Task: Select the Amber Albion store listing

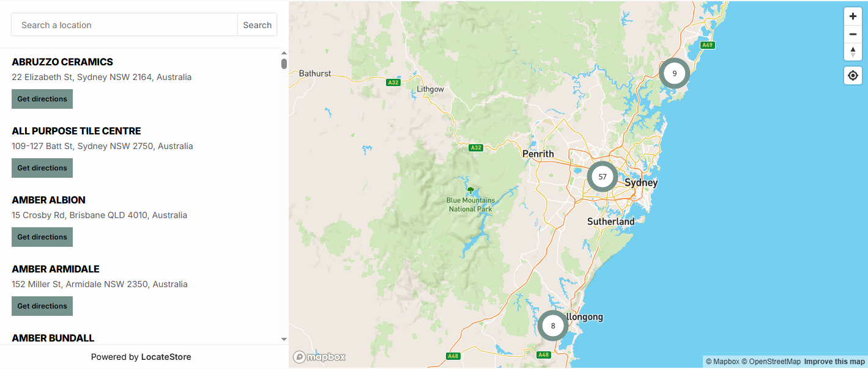Action: (x=48, y=200)
